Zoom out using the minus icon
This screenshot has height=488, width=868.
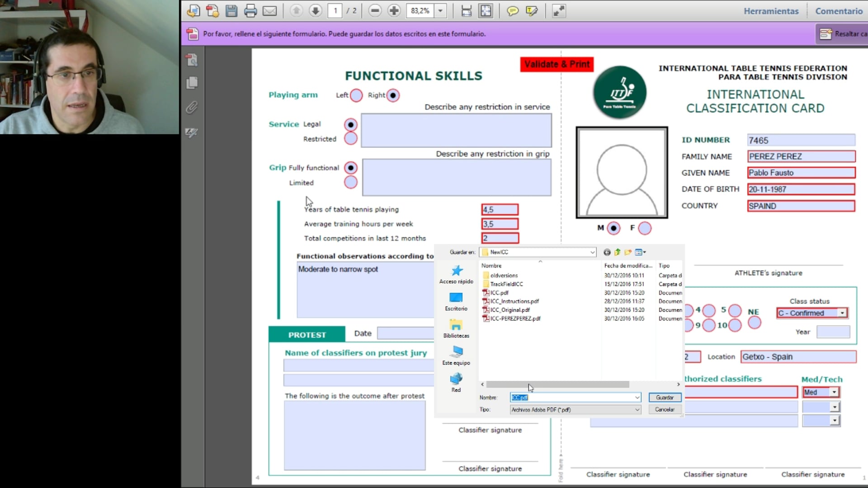[x=375, y=10]
